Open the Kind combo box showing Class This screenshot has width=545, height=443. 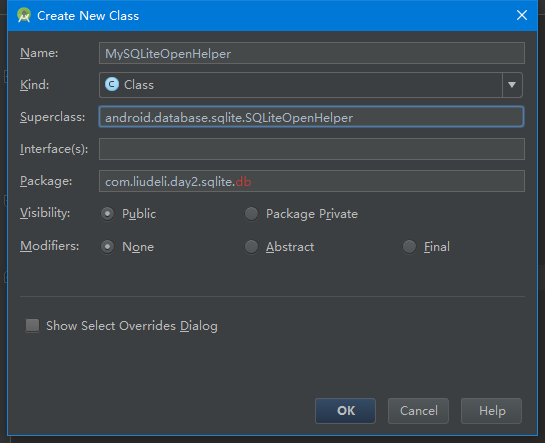coord(311,85)
